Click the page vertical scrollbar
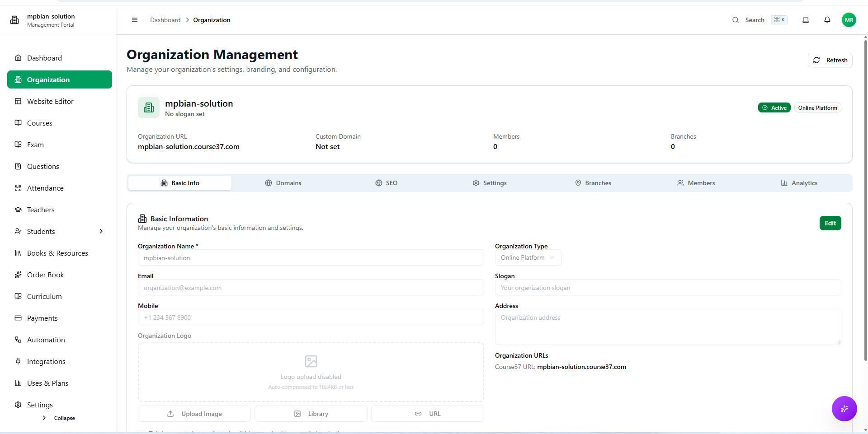 click(x=865, y=199)
